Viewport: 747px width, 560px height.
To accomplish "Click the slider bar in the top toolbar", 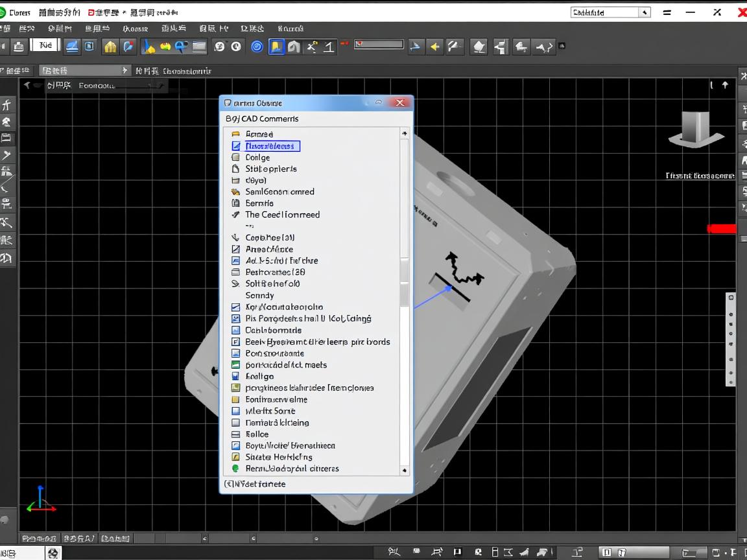I will click(379, 45).
